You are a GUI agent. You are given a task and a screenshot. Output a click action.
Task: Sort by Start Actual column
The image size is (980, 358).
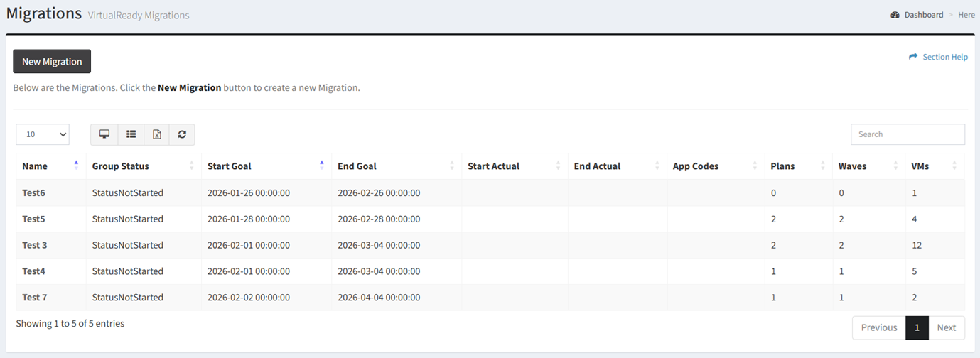[x=515, y=166]
